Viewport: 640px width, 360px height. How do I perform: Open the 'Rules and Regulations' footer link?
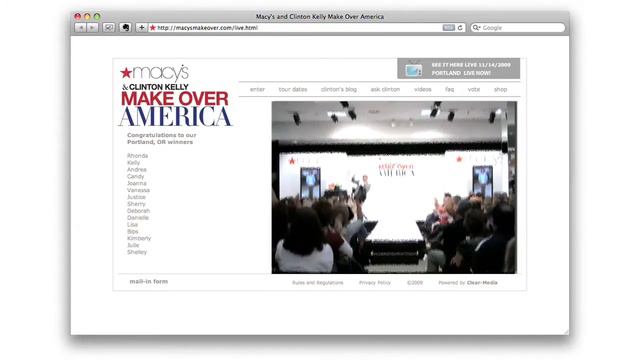[x=318, y=282]
